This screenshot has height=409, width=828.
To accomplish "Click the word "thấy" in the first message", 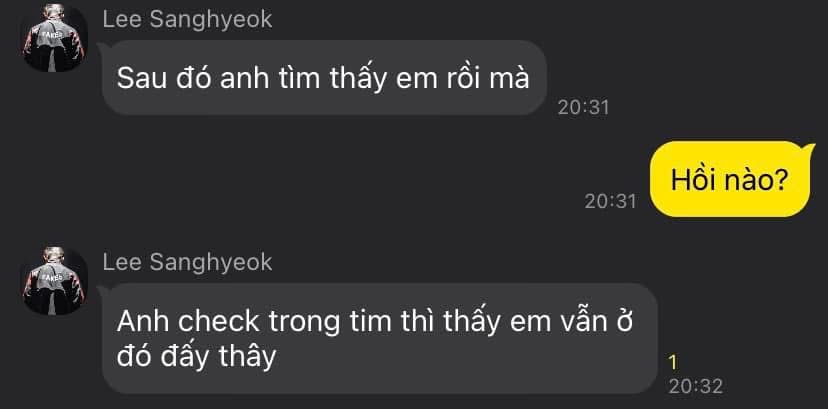I will (x=357, y=80).
